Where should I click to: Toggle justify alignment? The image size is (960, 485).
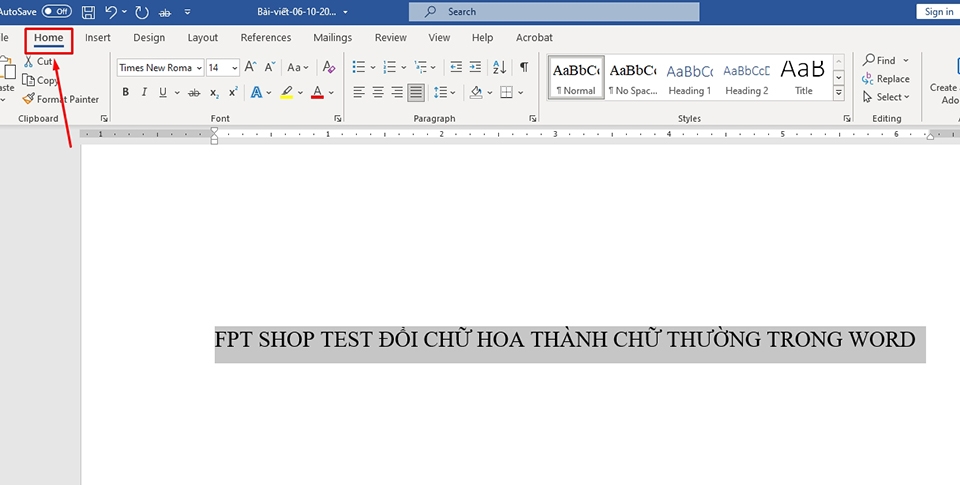[x=416, y=92]
